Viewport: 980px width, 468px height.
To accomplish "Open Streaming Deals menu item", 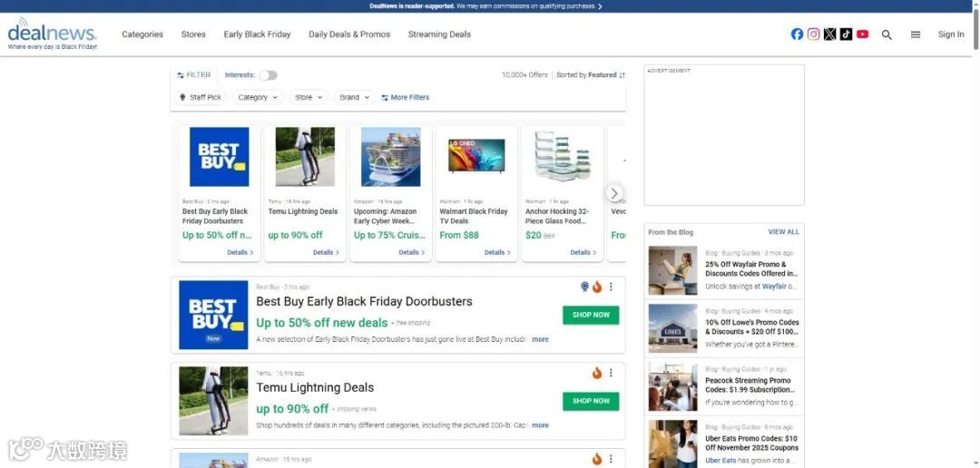I will click(x=439, y=34).
